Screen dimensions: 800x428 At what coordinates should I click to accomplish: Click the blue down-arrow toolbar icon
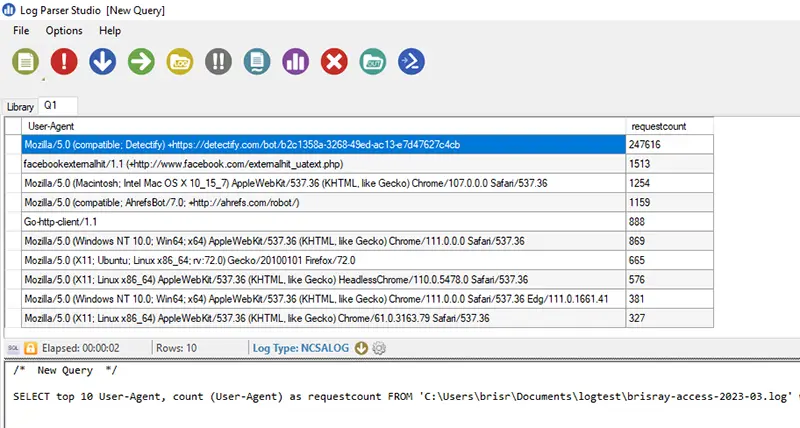[x=103, y=62]
